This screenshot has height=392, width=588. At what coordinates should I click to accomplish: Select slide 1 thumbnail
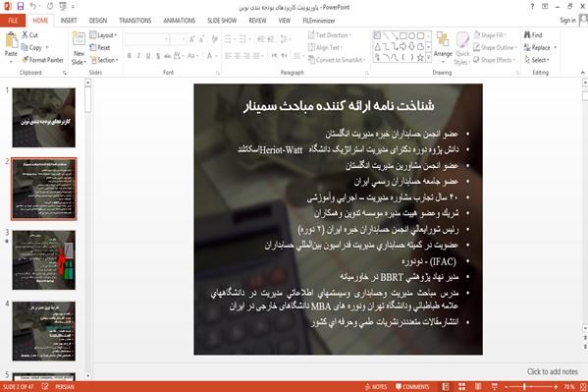click(44, 118)
